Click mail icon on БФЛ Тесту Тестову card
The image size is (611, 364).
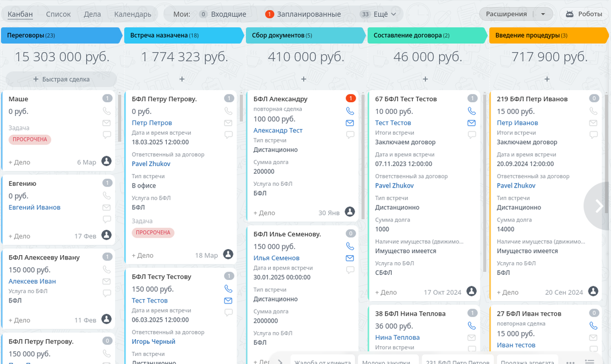[x=228, y=301]
